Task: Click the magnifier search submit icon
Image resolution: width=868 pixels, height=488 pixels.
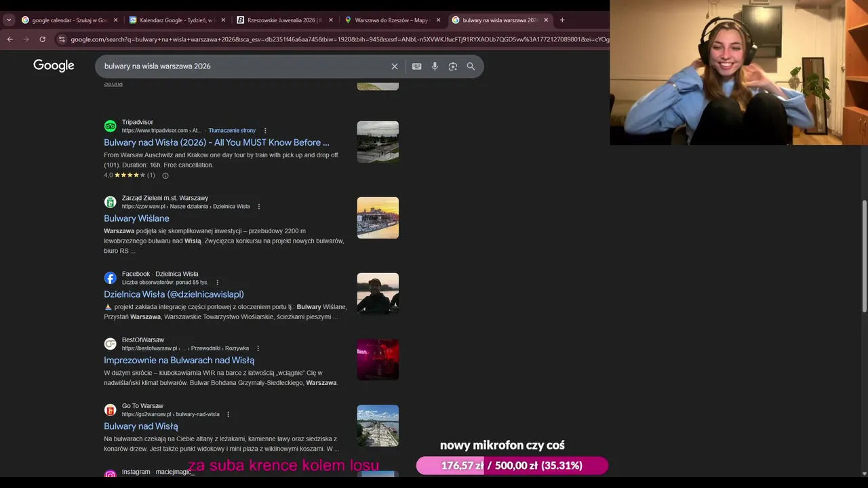Action: [x=471, y=66]
